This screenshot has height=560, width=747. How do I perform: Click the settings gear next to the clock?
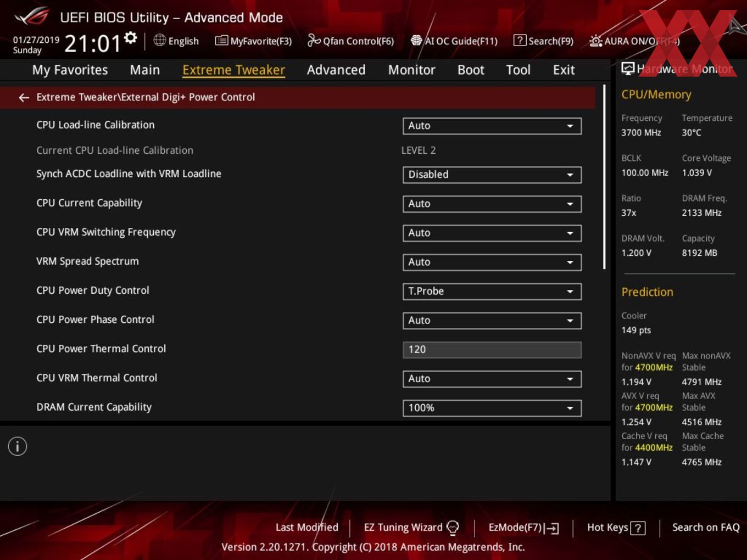click(131, 38)
